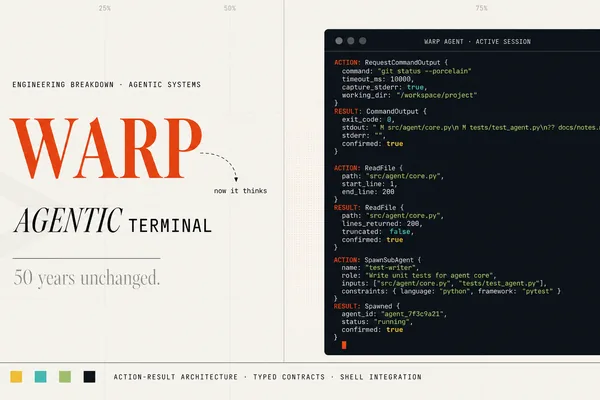Click the yellow color swatch
Screen dimensions: 600x400
point(16,377)
